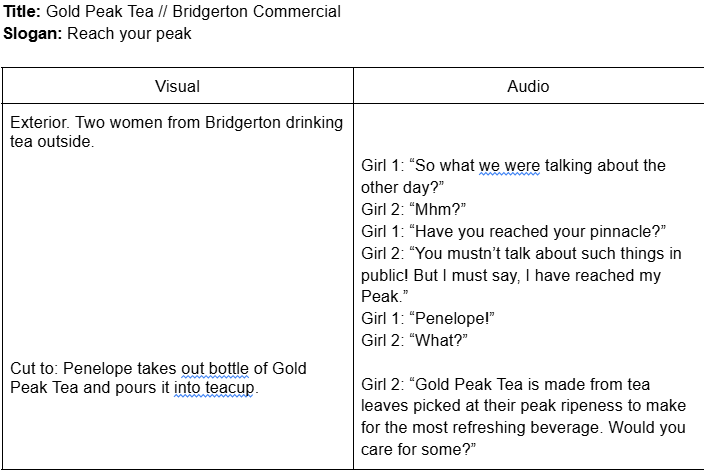Click line 'public! But I must say'
The height and width of the screenshot is (472, 704).
coord(511,275)
